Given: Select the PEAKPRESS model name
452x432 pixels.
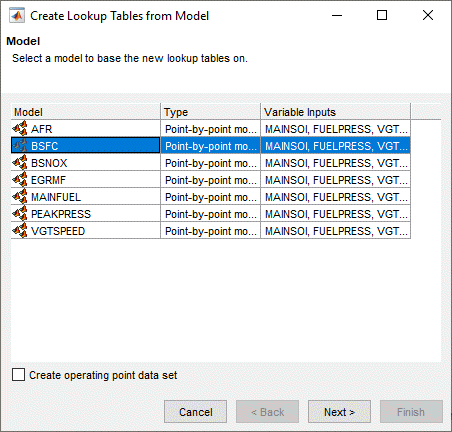Looking at the screenshot, I should tap(61, 214).
